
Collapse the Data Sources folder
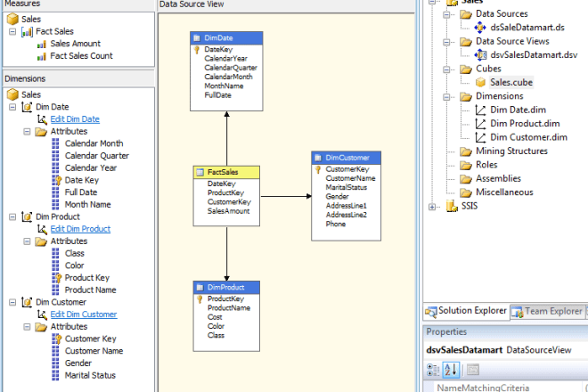tap(446, 15)
